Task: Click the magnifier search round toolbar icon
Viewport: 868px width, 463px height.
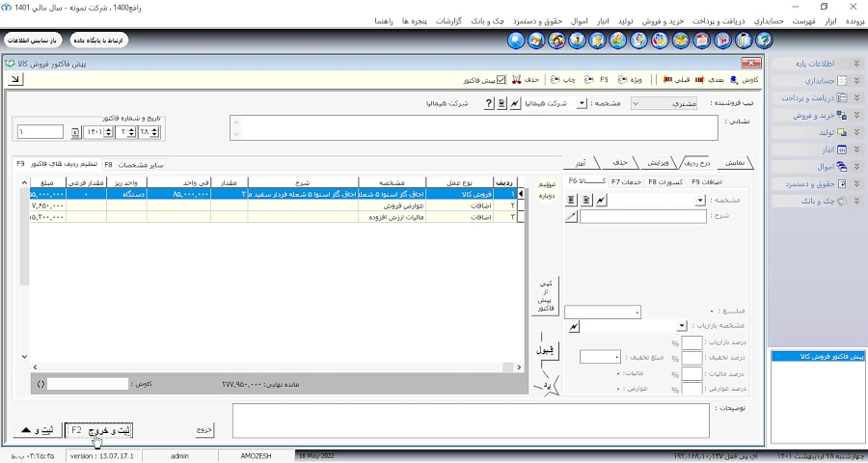Action: point(516,41)
